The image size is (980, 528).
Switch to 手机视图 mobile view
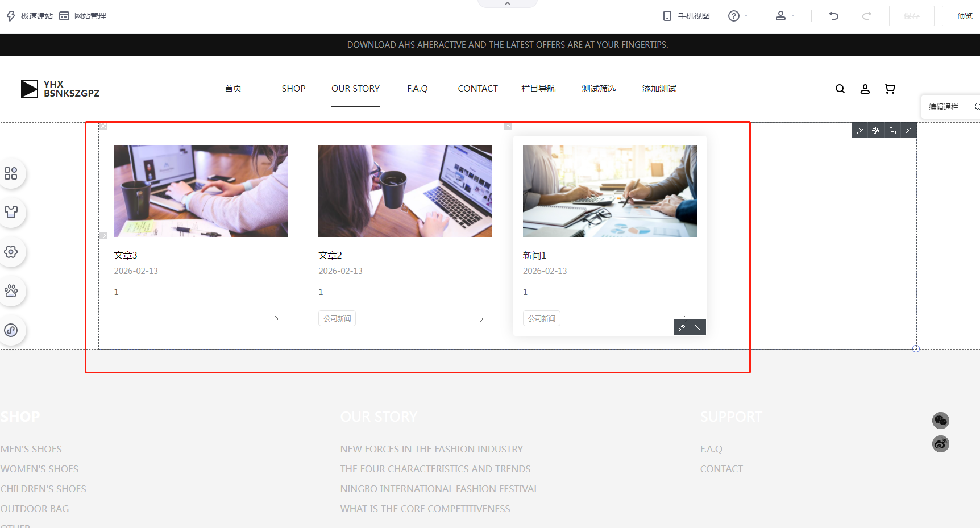(686, 16)
